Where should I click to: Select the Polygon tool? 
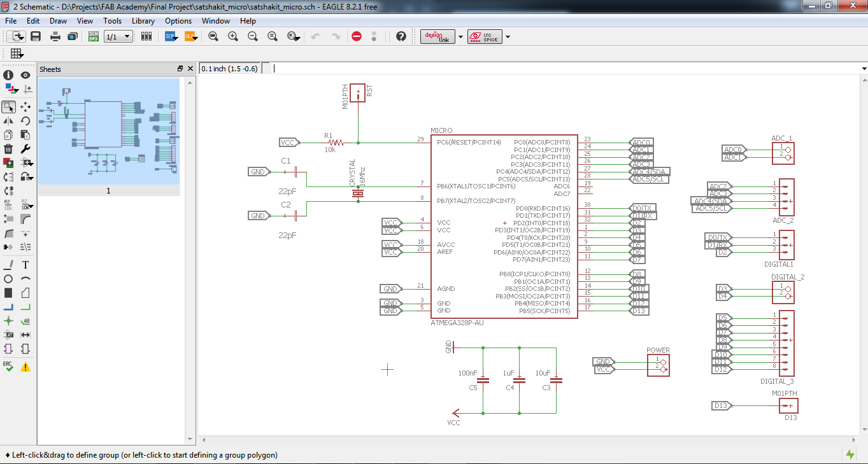pos(25,293)
